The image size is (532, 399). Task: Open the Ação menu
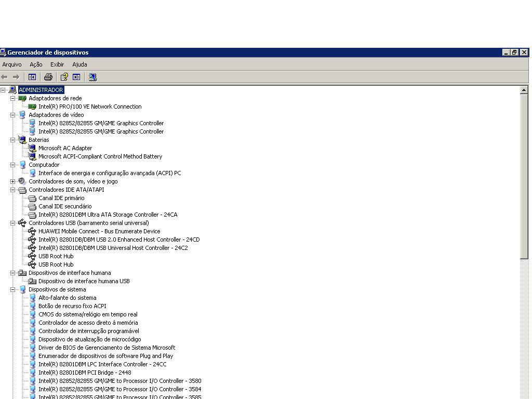click(36, 64)
